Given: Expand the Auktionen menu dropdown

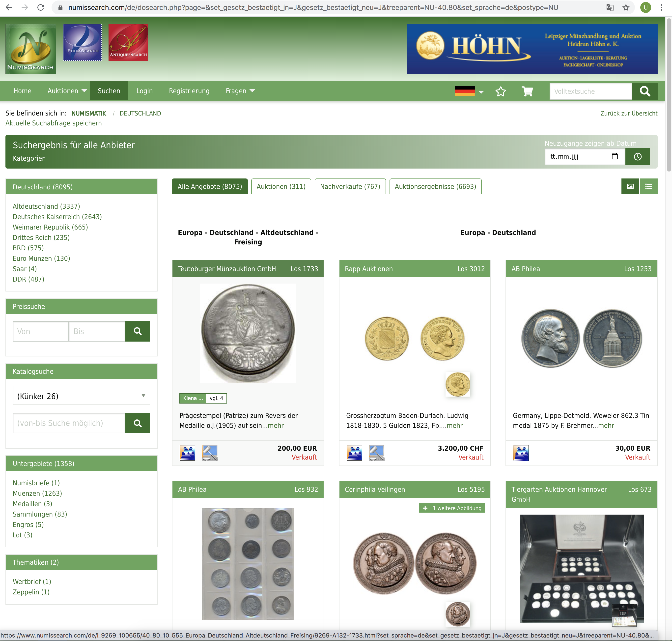Looking at the screenshot, I should tap(67, 91).
